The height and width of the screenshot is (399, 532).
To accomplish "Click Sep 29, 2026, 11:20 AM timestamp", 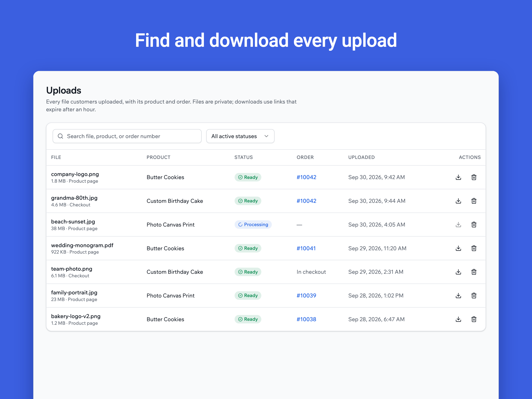I will pyautogui.click(x=377, y=248).
